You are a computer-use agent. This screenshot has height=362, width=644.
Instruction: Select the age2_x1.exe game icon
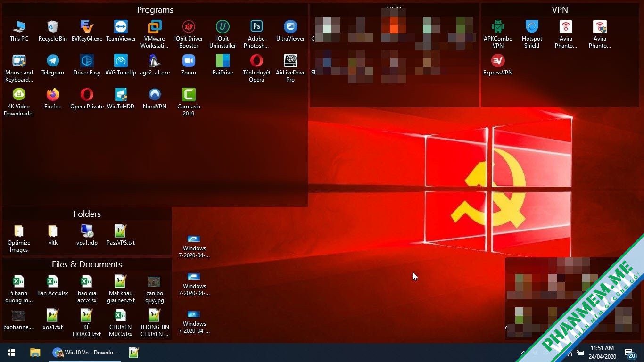tap(155, 65)
